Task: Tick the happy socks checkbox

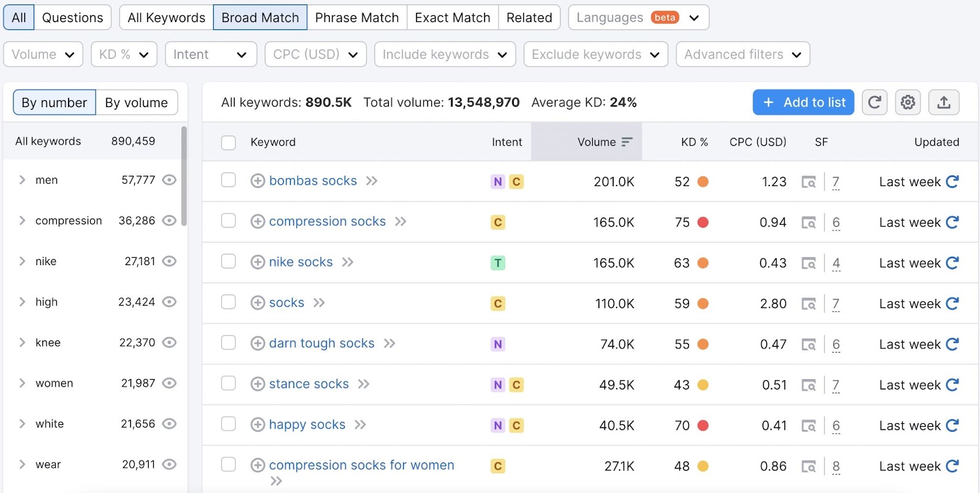Action: [x=228, y=424]
